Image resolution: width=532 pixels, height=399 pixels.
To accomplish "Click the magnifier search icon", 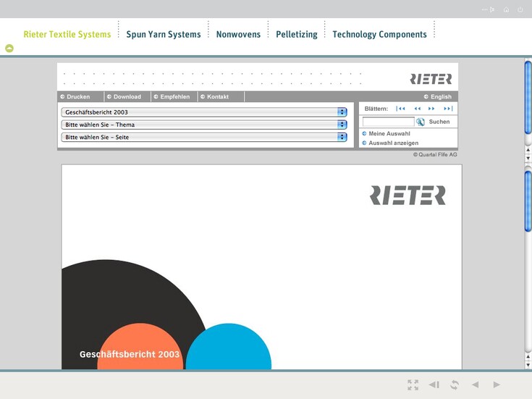I will (421, 122).
